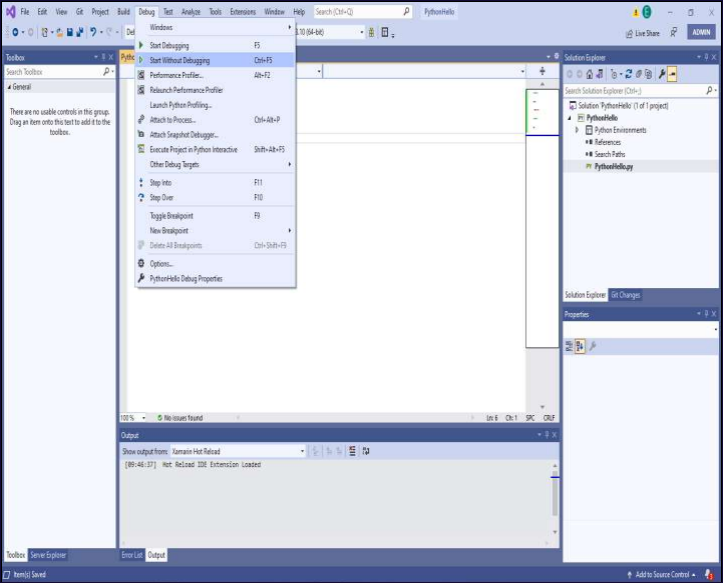
Task: Open the Other Debug Targets submenu
Action: (x=215, y=164)
